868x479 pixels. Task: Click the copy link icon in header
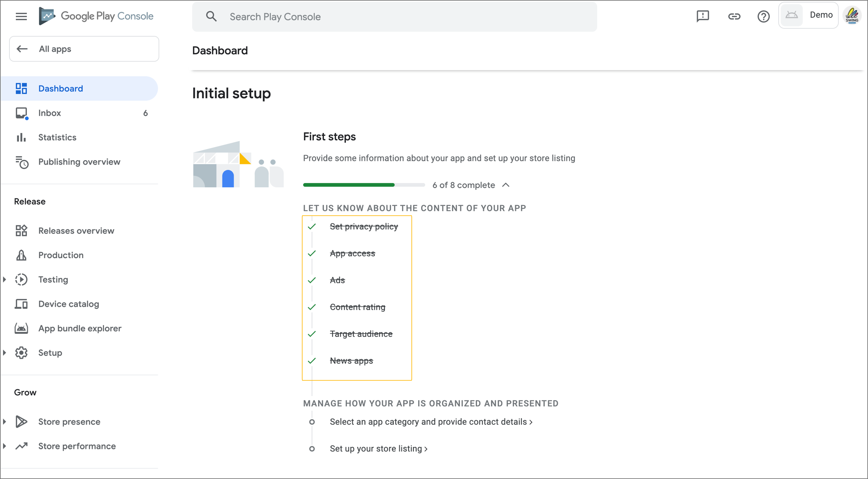tap(734, 16)
